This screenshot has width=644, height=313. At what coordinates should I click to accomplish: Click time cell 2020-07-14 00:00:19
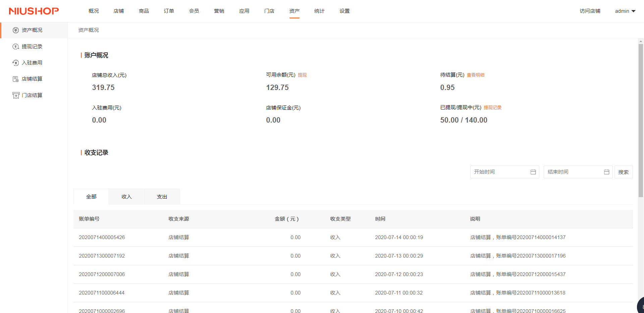pyautogui.click(x=399, y=237)
